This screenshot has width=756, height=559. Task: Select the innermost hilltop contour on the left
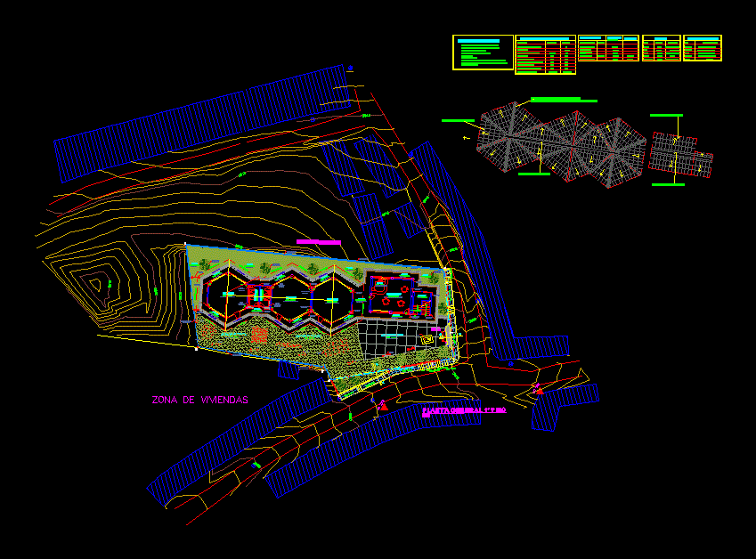[93, 287]
